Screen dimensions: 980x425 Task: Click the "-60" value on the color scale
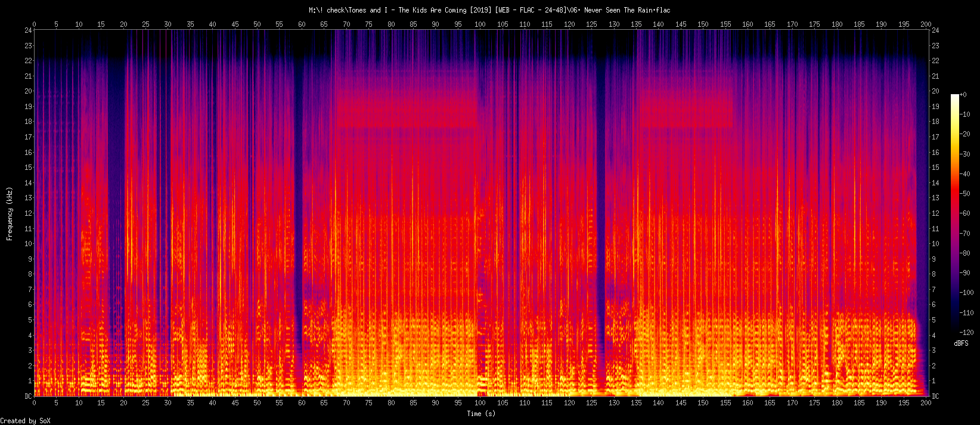[966, 213]
